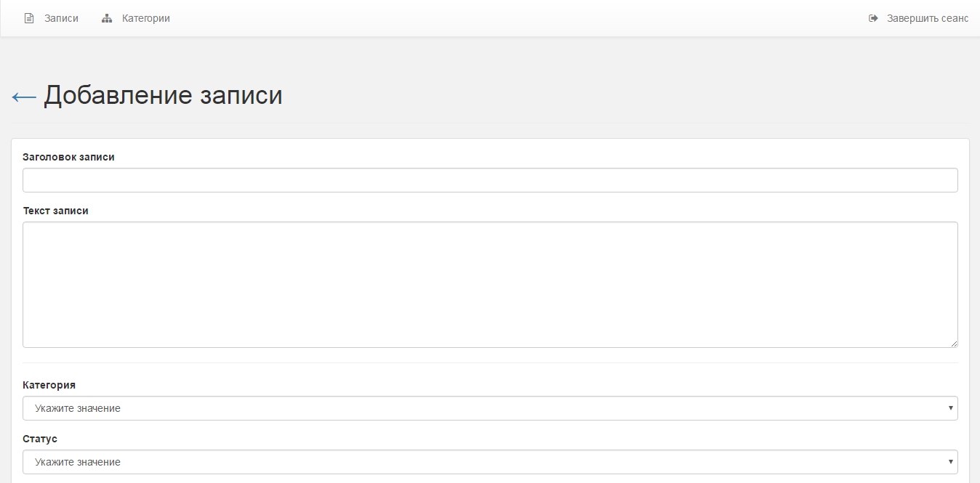Click inside the Текст записи text area
980x483 pixels.
pos(490,284)
